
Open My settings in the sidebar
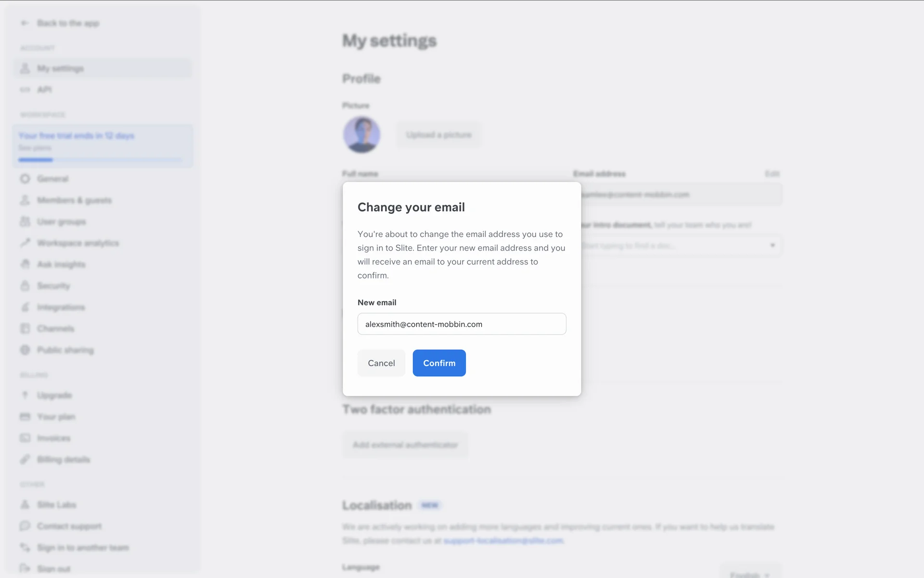(61, 68)
